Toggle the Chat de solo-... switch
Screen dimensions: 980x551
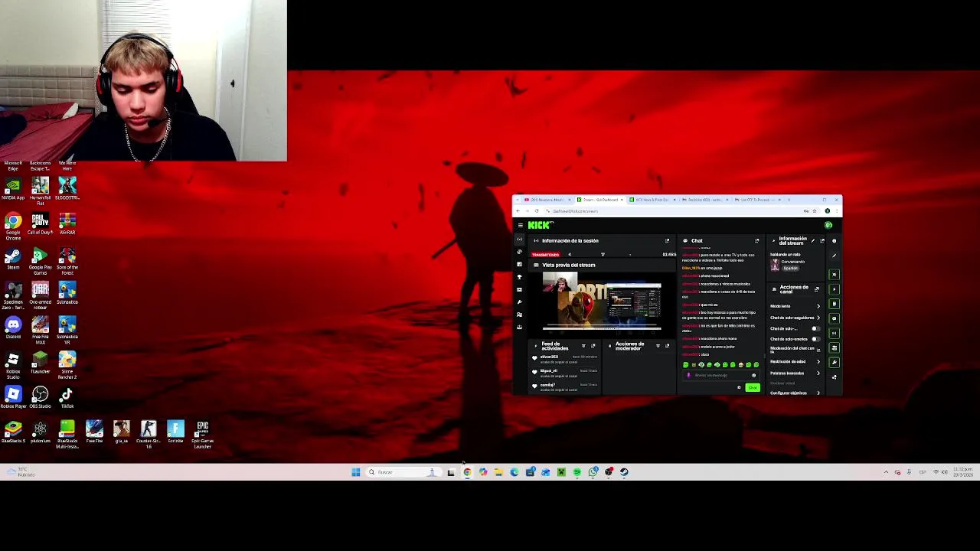816,328
